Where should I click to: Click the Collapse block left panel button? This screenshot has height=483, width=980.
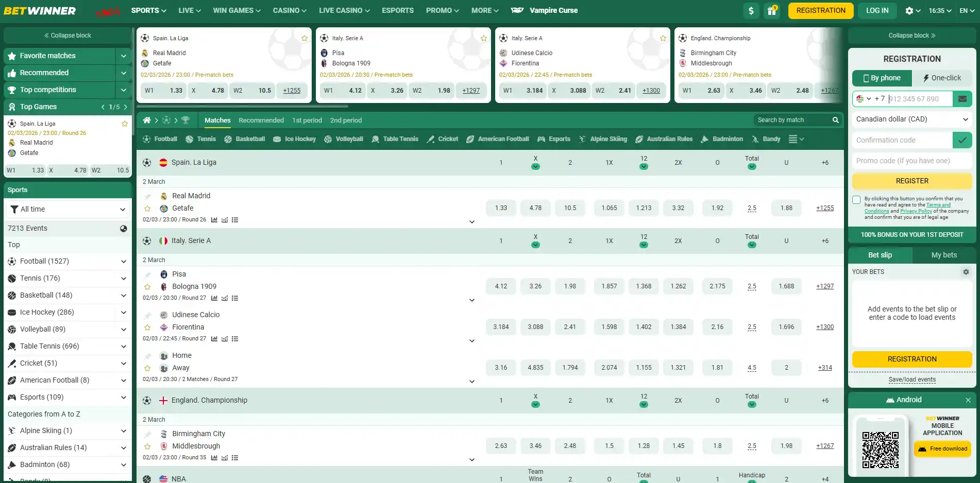pyautogui.click(x=67, y=36)
